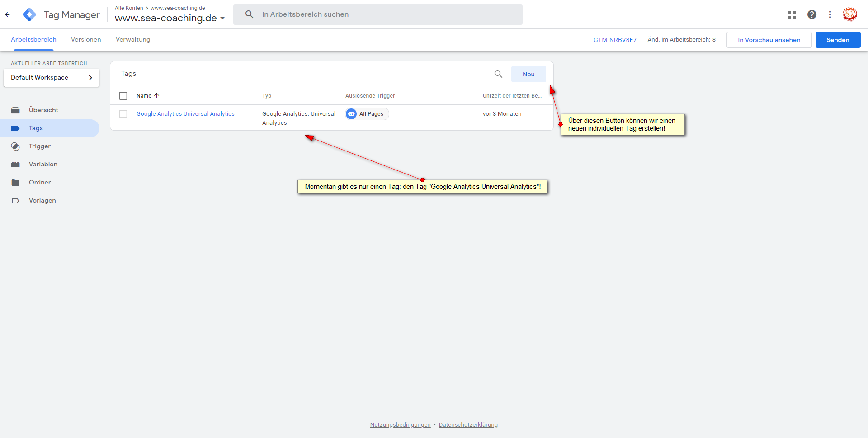The height and width of the screenshot is (438, 868).
Task: Open the Nutzungsbedingungen link
Action: [400, 425]
